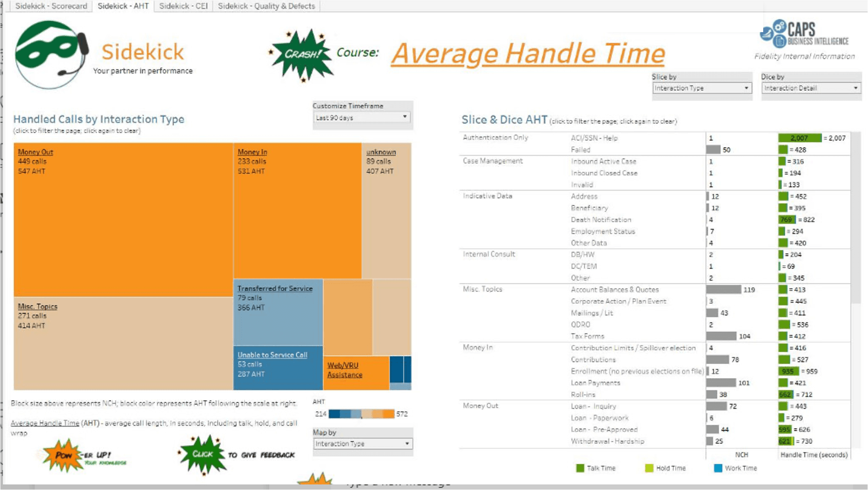
Task: Click the green Click feedback starburst
Action: [202, 455]
